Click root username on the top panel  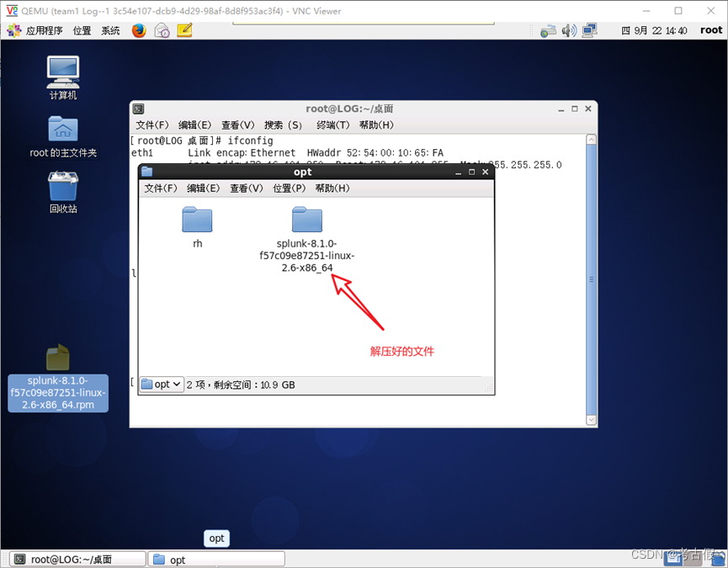click(711, 29)
